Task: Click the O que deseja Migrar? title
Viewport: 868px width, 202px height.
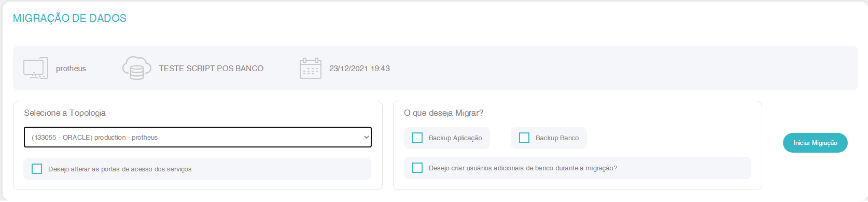Action: tap(443, 113)
